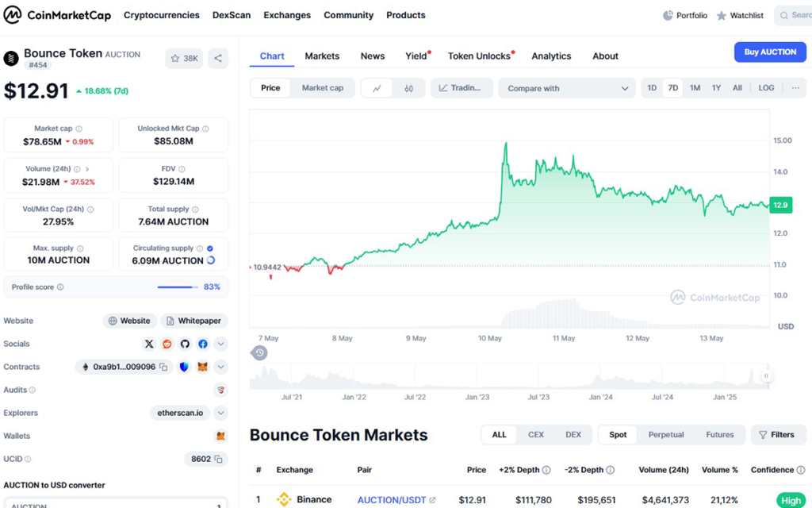Click the blue shield contract icon
This screenshot has height=508, width=812.
(x=184, y=367)
